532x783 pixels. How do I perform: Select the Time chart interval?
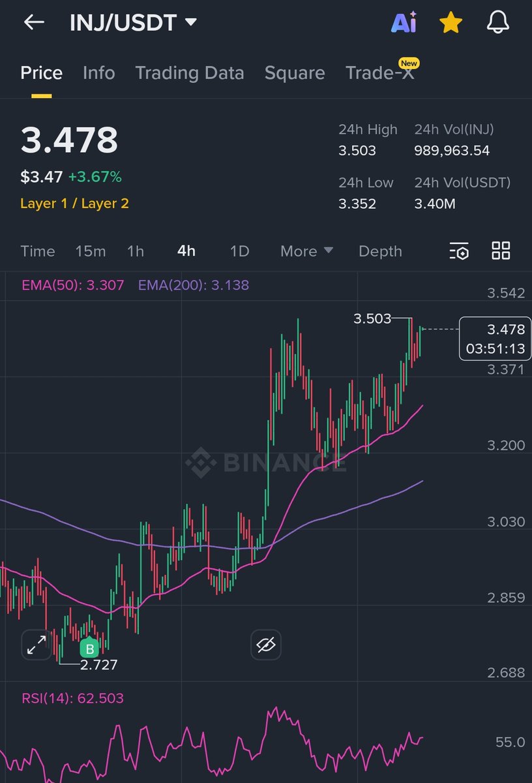click(x=38, y=251)
